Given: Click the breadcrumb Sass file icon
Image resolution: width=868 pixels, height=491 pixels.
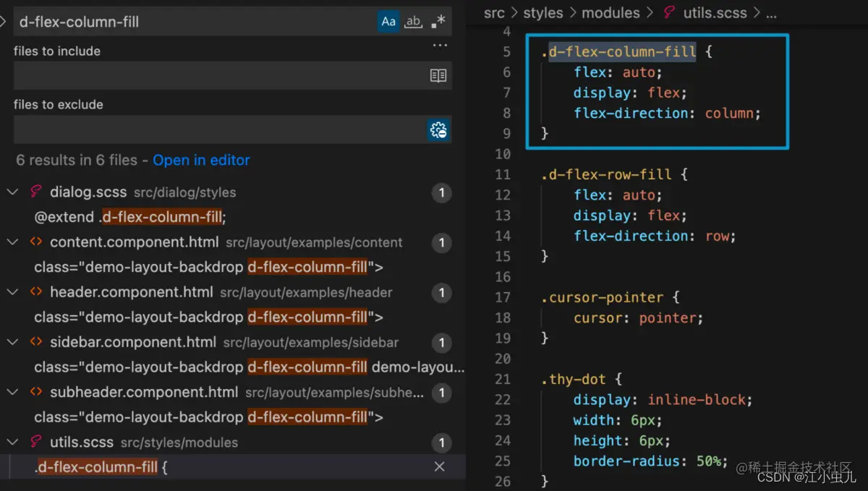Looking at the screenshot, I should click(x=669, y=13).
